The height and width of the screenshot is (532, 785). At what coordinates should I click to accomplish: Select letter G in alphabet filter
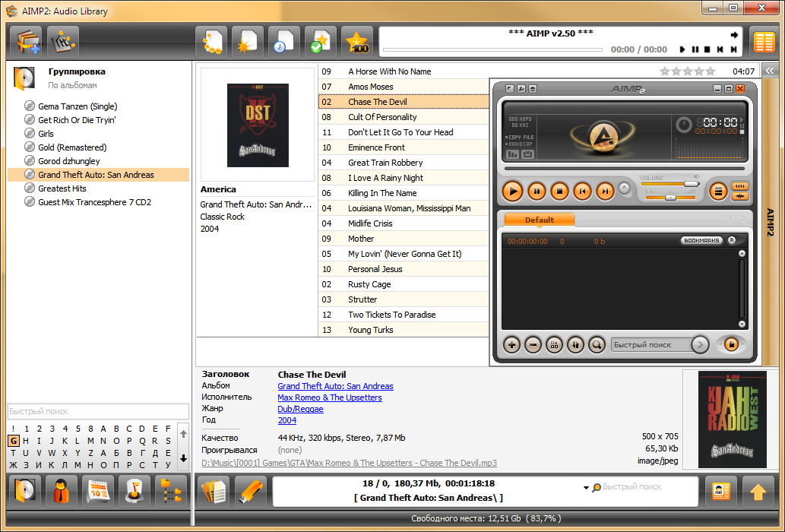point(14,441)
